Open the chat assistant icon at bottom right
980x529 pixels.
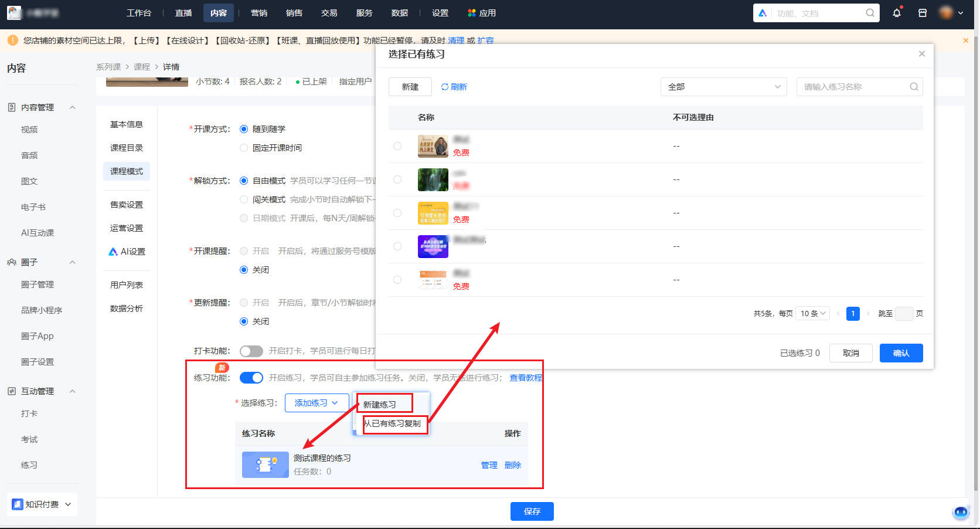pyautogui.click(x=960, y=512)
